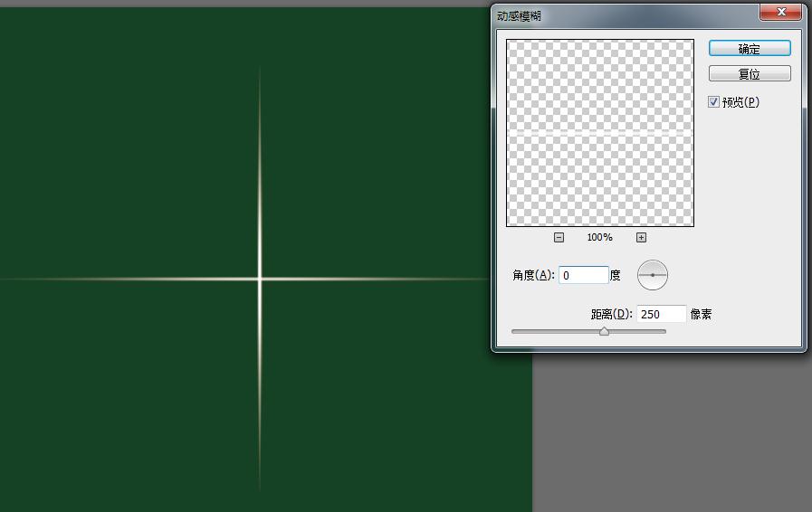Focus the 角度 input field
Image resolution: width=812 pixels, height=512 pixels.
click(x=583, y=275)
